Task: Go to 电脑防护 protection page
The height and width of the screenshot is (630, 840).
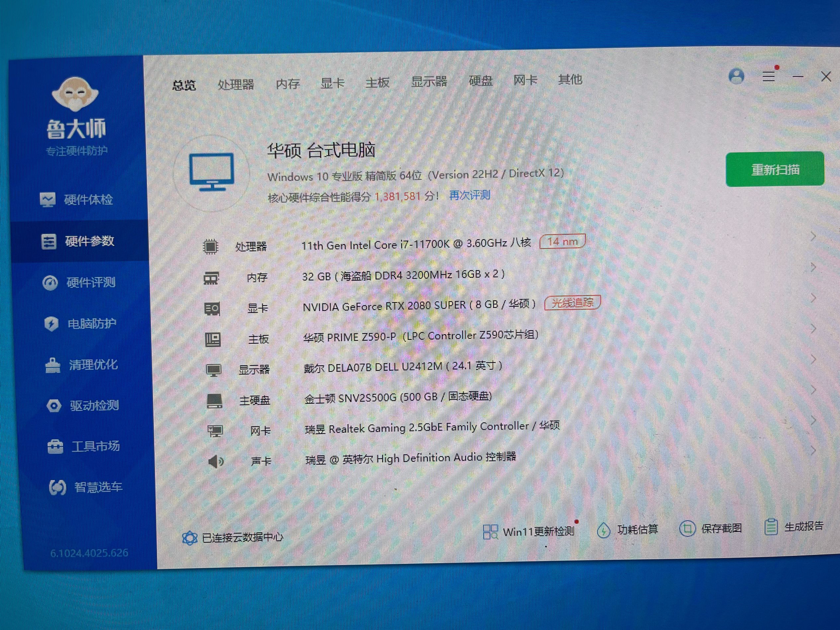Action: pyautogui.click(x=81, y=324)
